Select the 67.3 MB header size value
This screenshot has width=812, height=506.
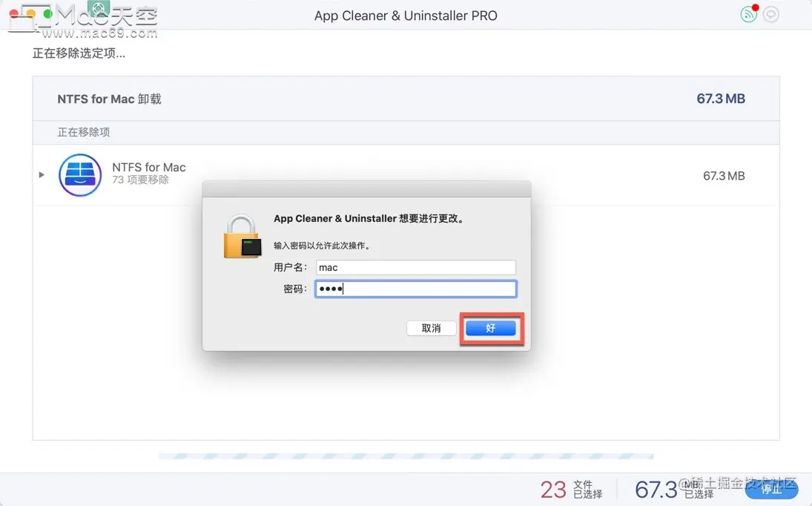click(720, 99)
